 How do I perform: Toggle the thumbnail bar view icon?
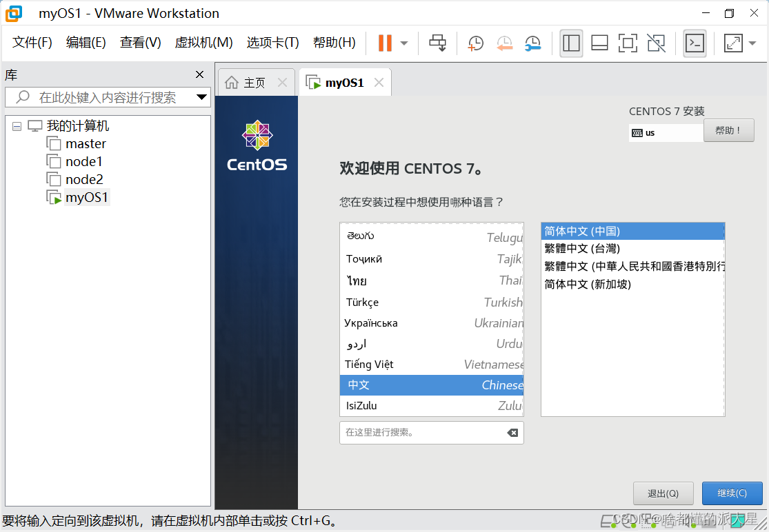[x=599, y=43]
